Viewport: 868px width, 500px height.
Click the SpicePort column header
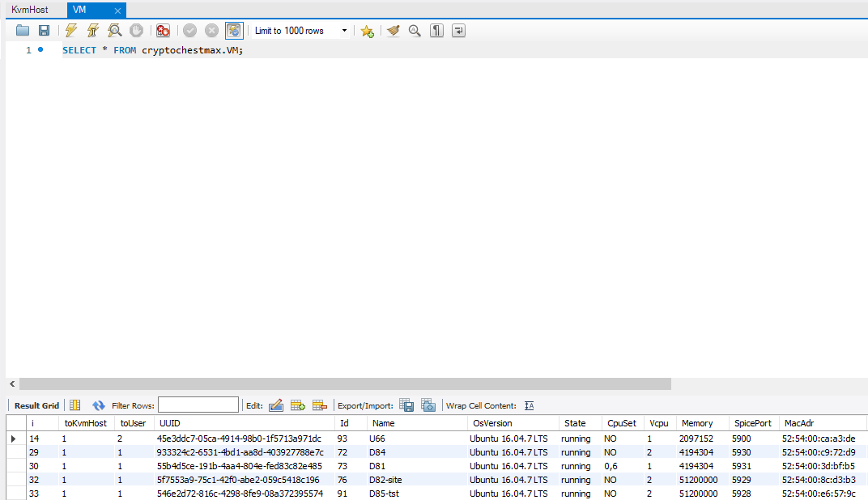753,423
